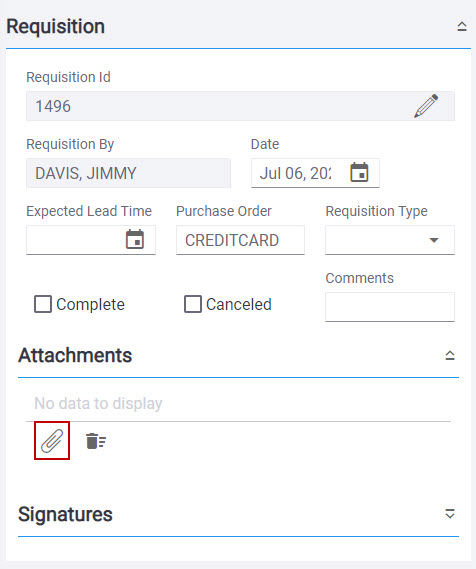This screenshot has height=569, width=476.
Task: Open the Date field calendar picker
Action: [359, 172]
